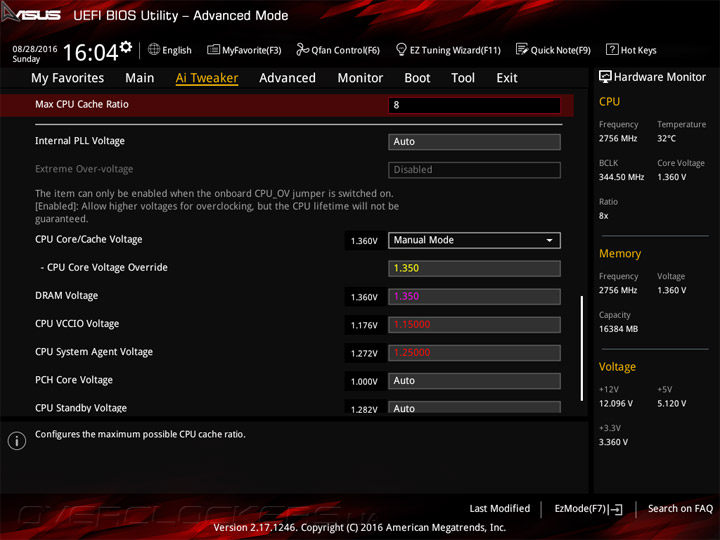
Task: Go to the Boot tab
Action: coord(417,78)
